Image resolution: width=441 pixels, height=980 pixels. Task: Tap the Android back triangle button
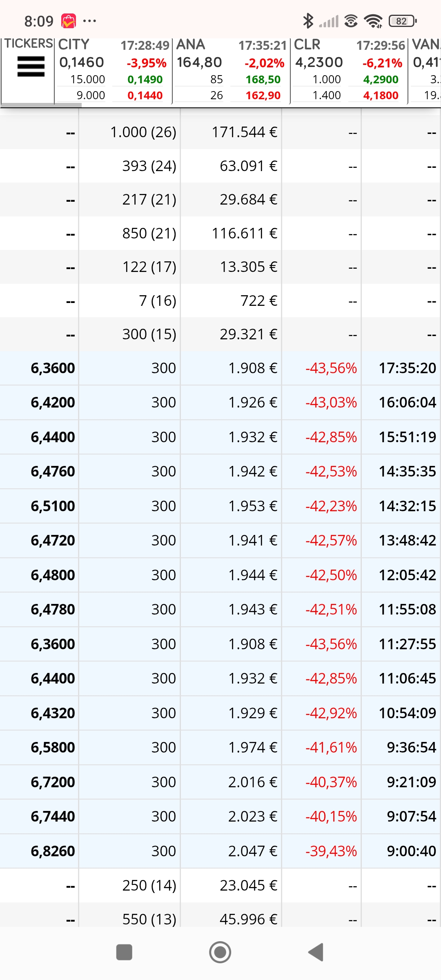pyautogui.click(x=316, y=952)
